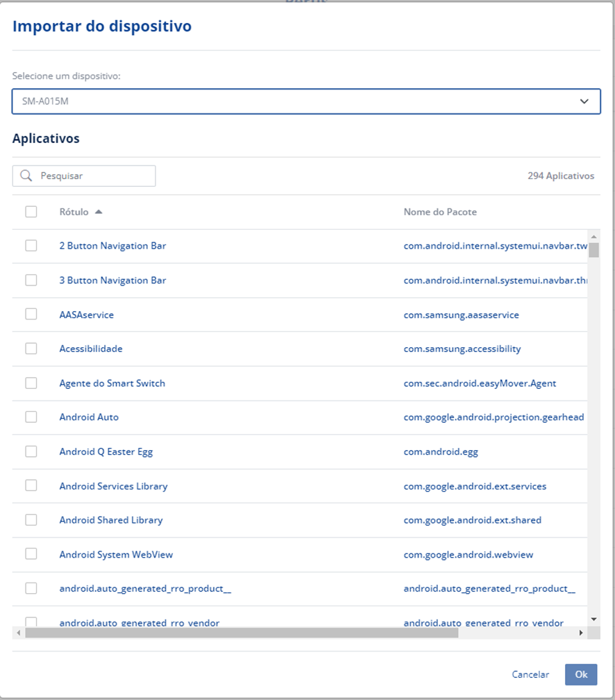Viewport: 615px width, 700px height.
Task: Click the Rótulo sort arrow icon
Action: point(99,212)
